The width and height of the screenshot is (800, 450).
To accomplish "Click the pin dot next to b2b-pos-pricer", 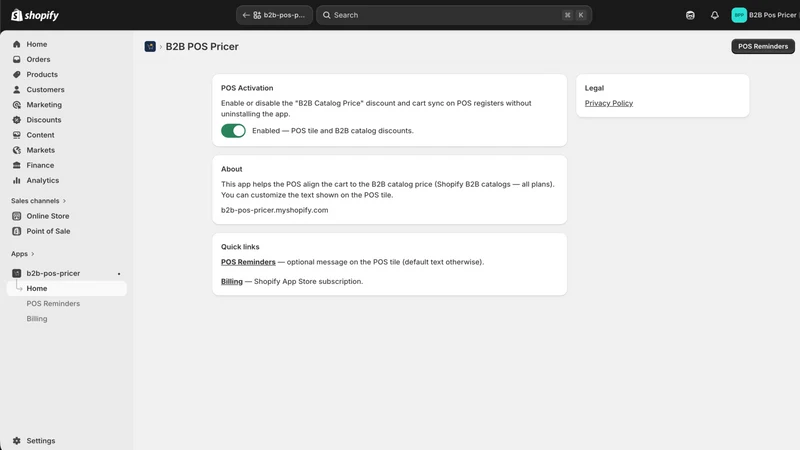I will tap(119, 274).
